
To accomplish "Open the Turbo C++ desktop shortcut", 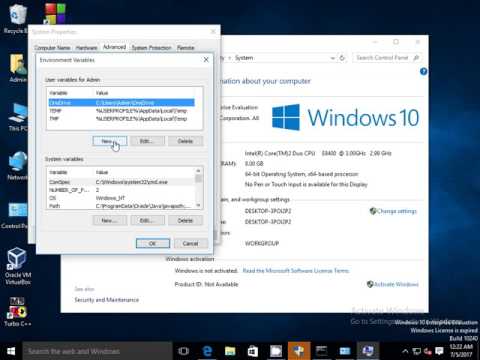I will pyautogui.click(x=17, y=312).
